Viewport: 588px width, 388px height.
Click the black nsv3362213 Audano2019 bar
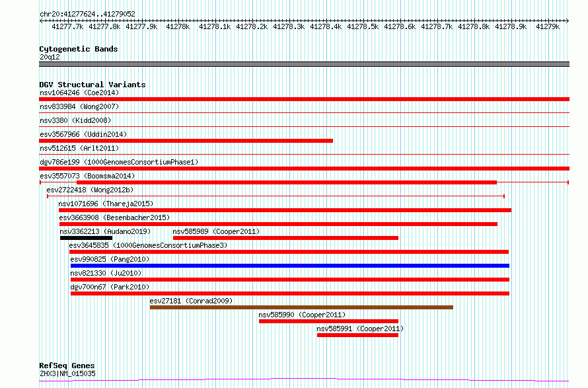coord(87,238)
